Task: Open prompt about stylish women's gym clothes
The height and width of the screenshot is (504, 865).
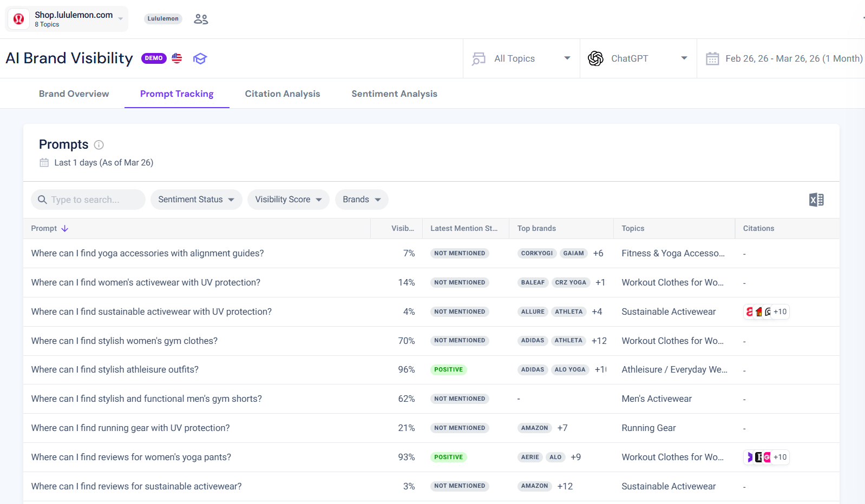Action: [124, 341]
